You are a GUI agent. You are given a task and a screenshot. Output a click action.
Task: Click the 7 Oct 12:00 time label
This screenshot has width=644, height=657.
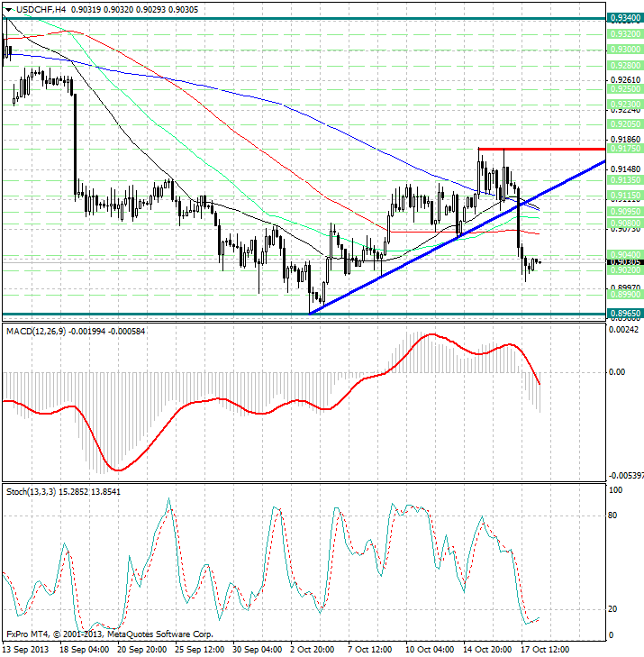pos(369,650)
